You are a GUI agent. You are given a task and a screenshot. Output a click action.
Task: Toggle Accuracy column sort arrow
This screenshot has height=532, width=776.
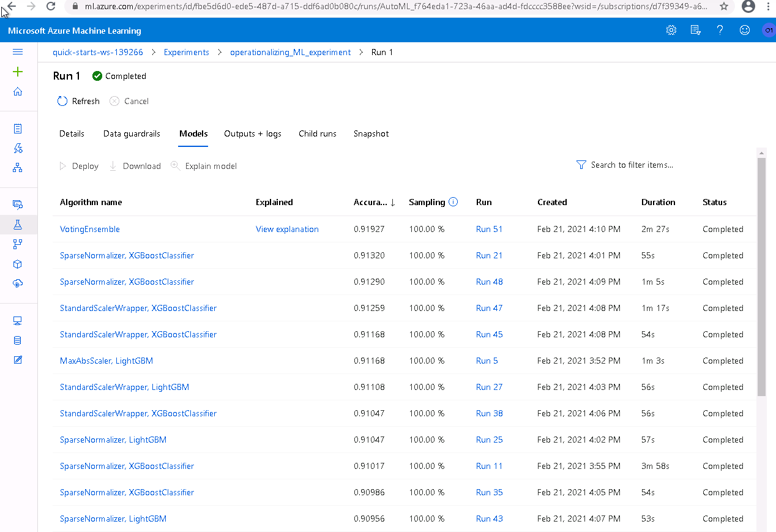tap(392, 202)
